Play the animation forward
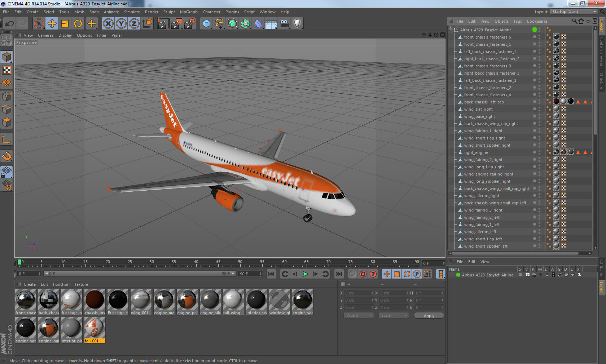Viewport: 606px width, 364px height. click(x=305, y=274)
